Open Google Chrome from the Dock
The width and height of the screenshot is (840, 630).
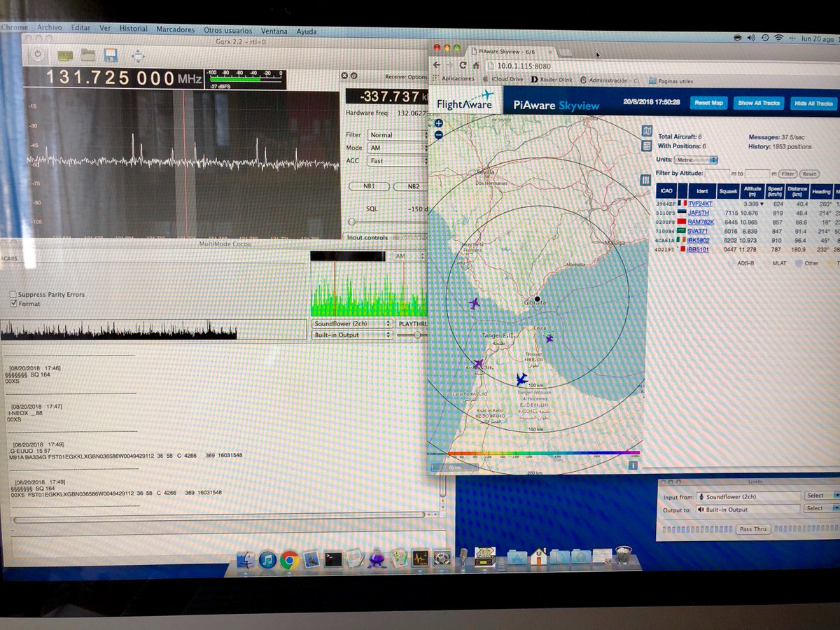pyautogui.click(x=289, y=559)
